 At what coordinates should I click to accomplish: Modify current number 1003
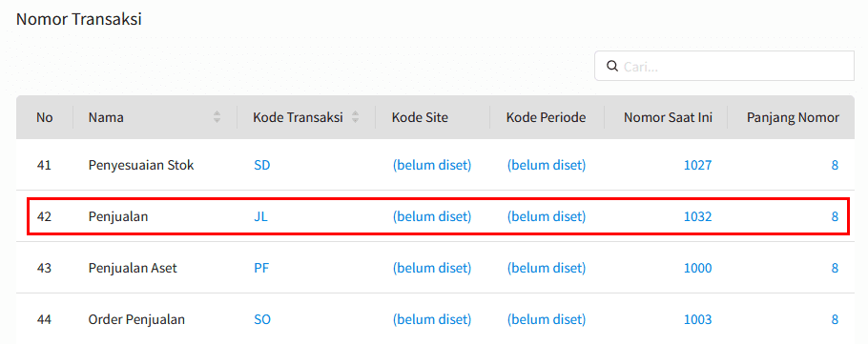(697, 319)
